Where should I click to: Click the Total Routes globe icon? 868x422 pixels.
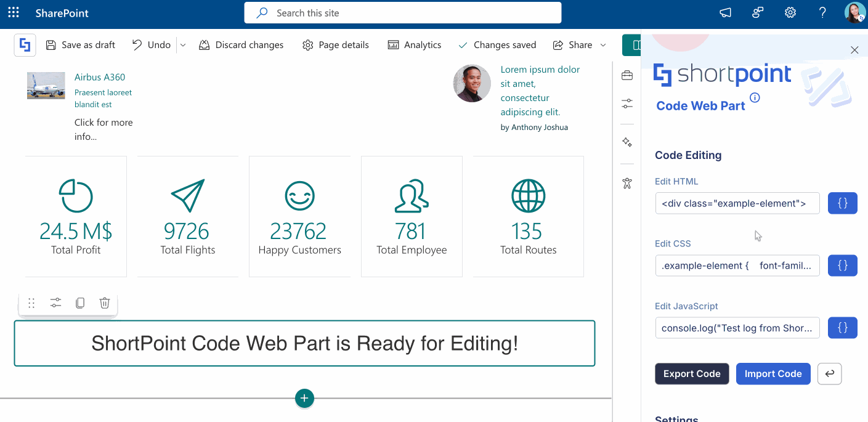pos(528,196)
